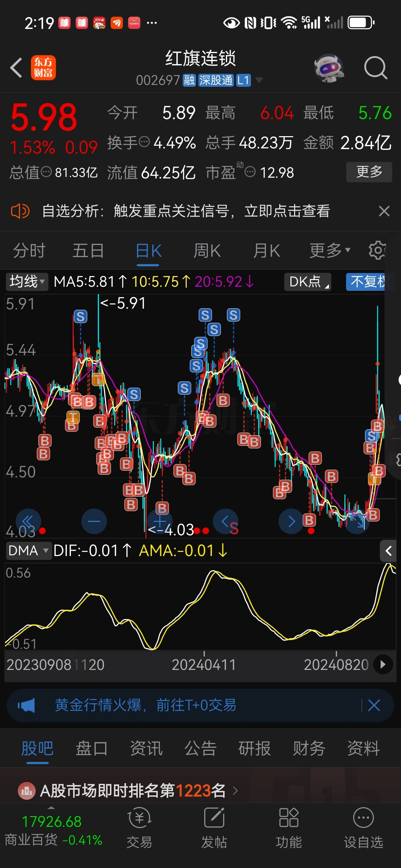Tap the <-4.03 low price label

170,530
